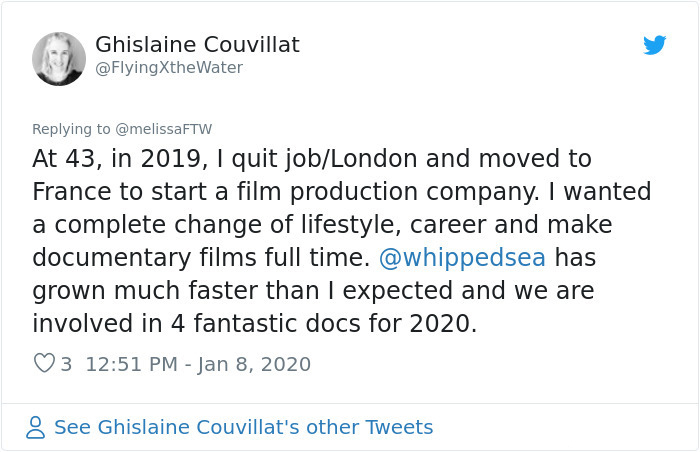
Task: Click the "Replying to" label text
Action: click(71, 129)
